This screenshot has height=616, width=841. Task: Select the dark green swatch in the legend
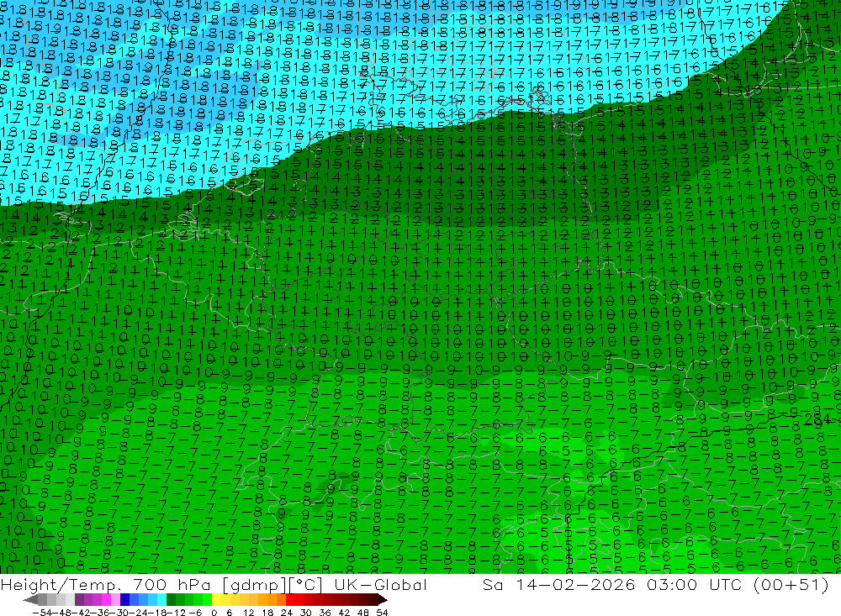171,599
